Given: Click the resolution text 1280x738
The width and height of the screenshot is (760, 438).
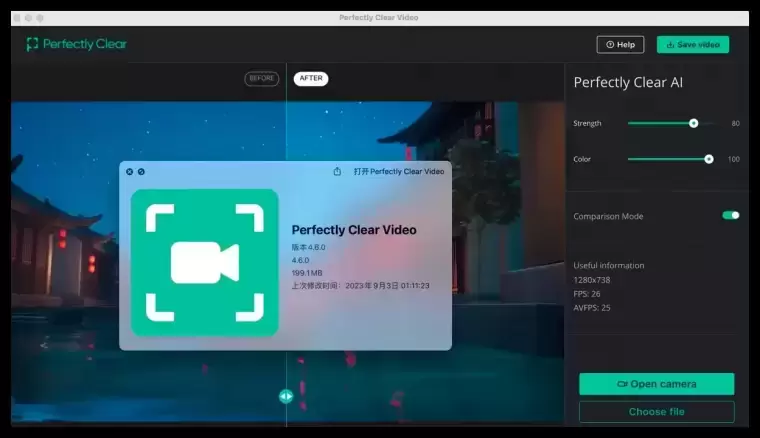Looking at the screenshot, I should (591, 280).
